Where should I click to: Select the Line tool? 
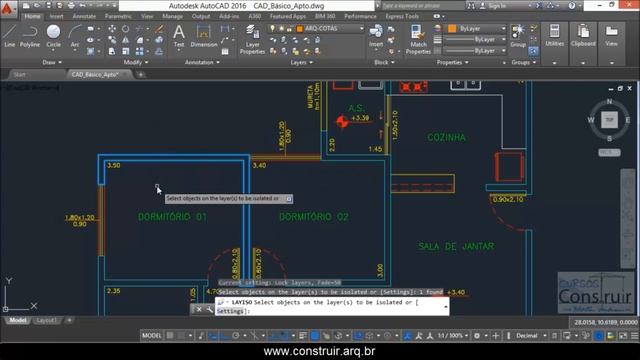tap(9, 36)
